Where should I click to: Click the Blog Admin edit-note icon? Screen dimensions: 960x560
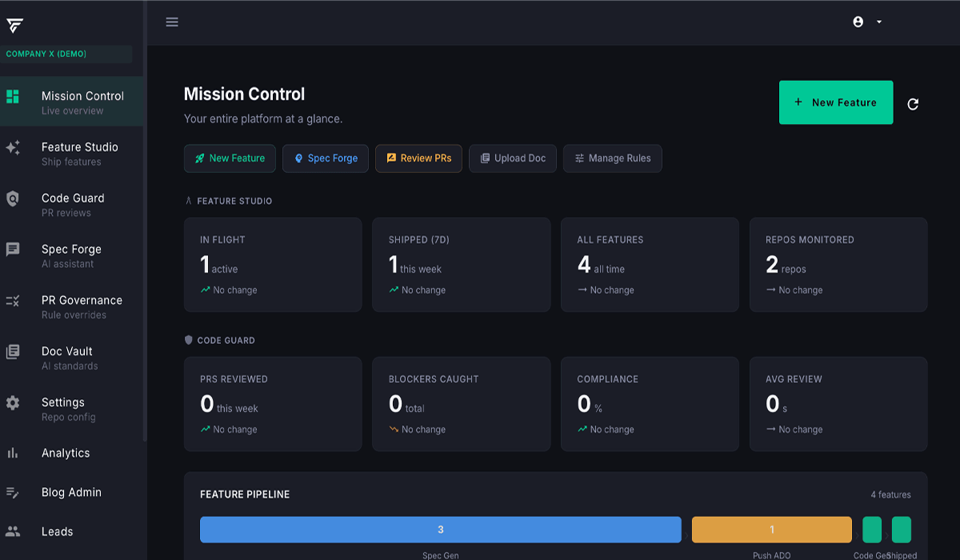point(13,492)
